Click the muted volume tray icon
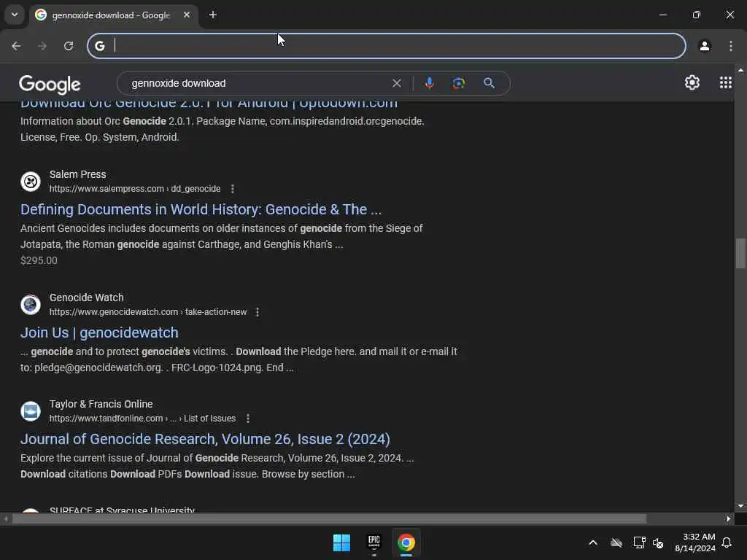This screenshot has width=747, height=560. tap(659, 542)
